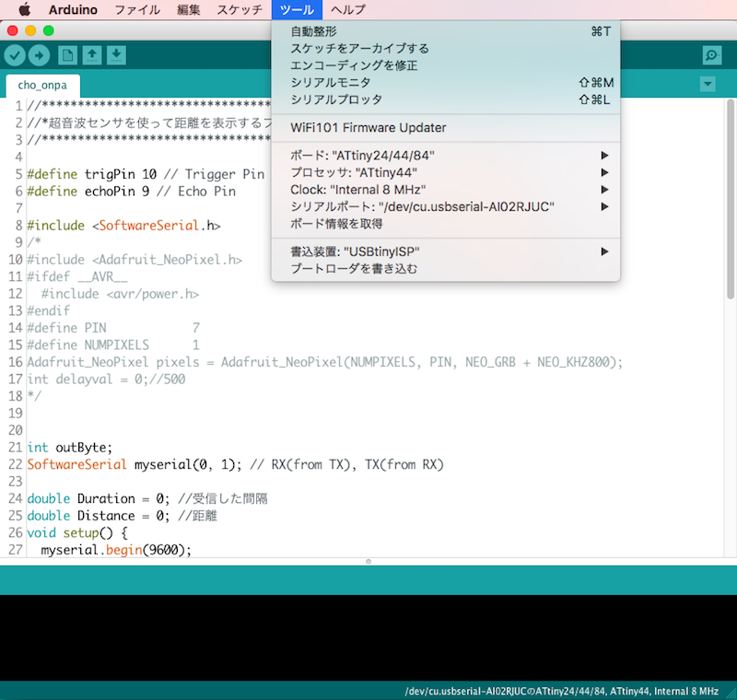Screen dimensions: 737x700
Task: Close the ツール menu in menu bar
Action: click(297, 9)
